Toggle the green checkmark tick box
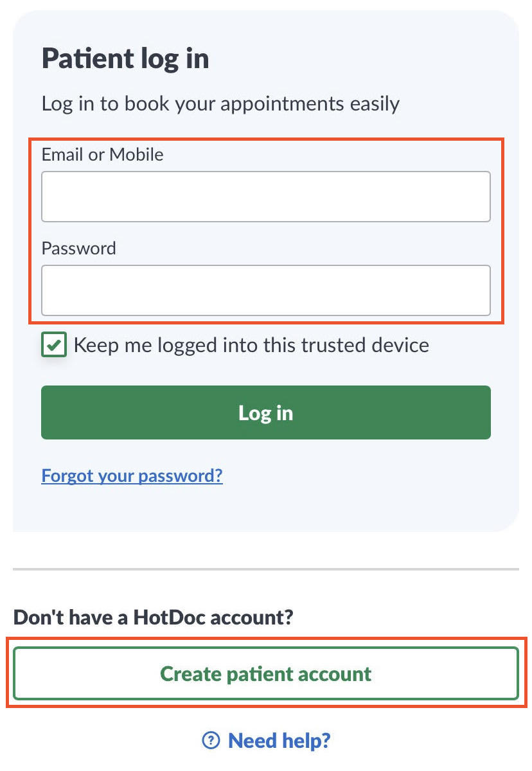This screenshot has width=532, height=771. coord(54,345)
